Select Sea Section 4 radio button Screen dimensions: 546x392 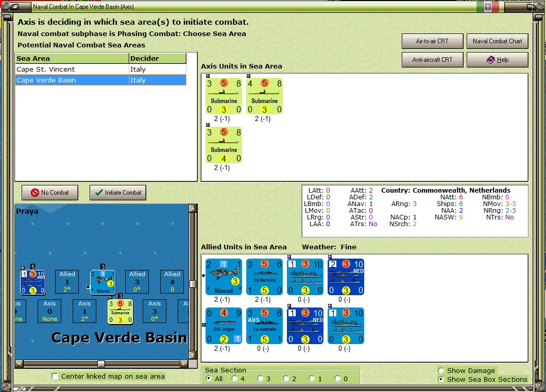click(x=234, y=379)
